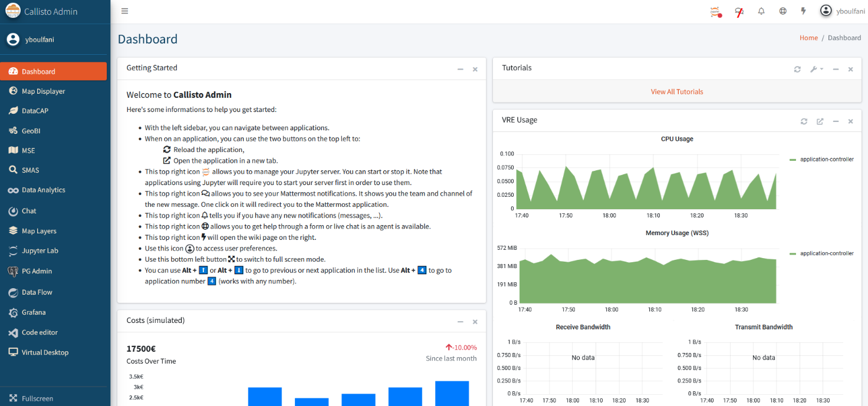Refresh the Tutorials panel
This screenshot has height=406, width=868.
tap(797, 70)
